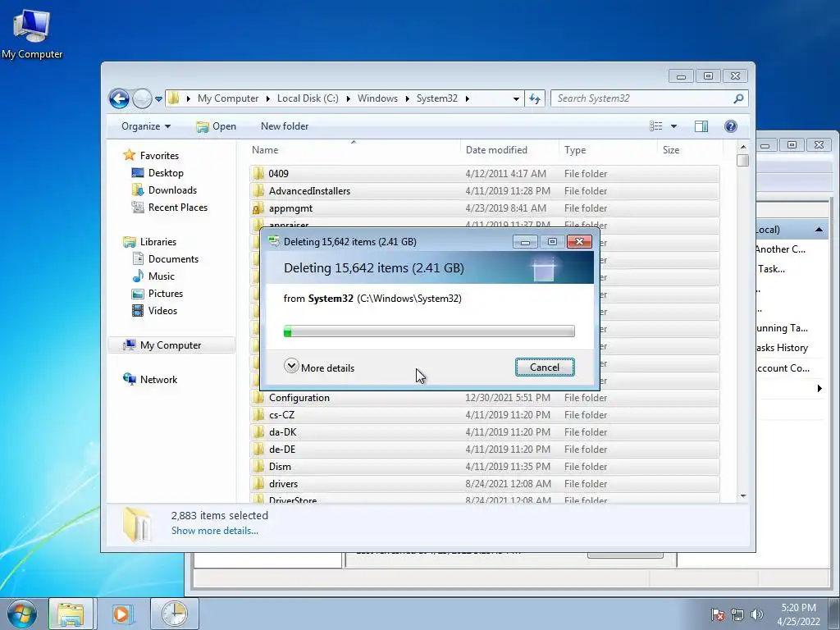The height and width of the screenshot is (630, 840).
Task: Click the volume speaker tray icon
Action: 757,614
